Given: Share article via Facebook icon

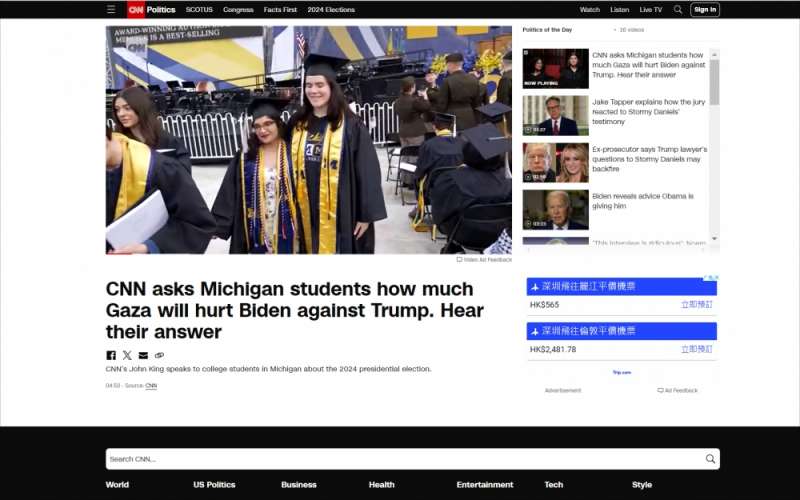Looking at the screenshot, I should pyautogui.click(x=111, y=355).
